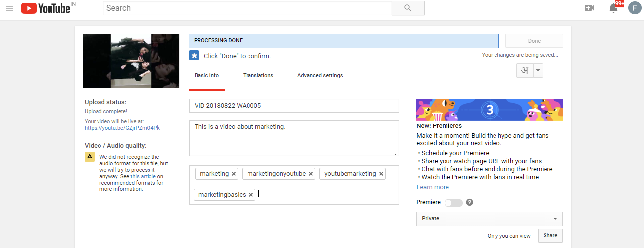Click the Processing Done progress bar
Image resolution: width=644 pixels, height=248 pixels.
[x=344, y=41]
